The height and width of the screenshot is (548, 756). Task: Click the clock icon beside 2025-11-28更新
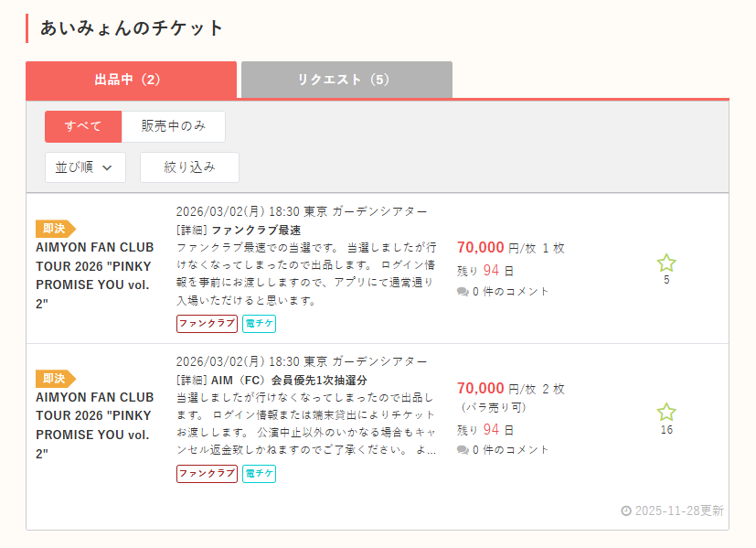[x=626, y=510]
